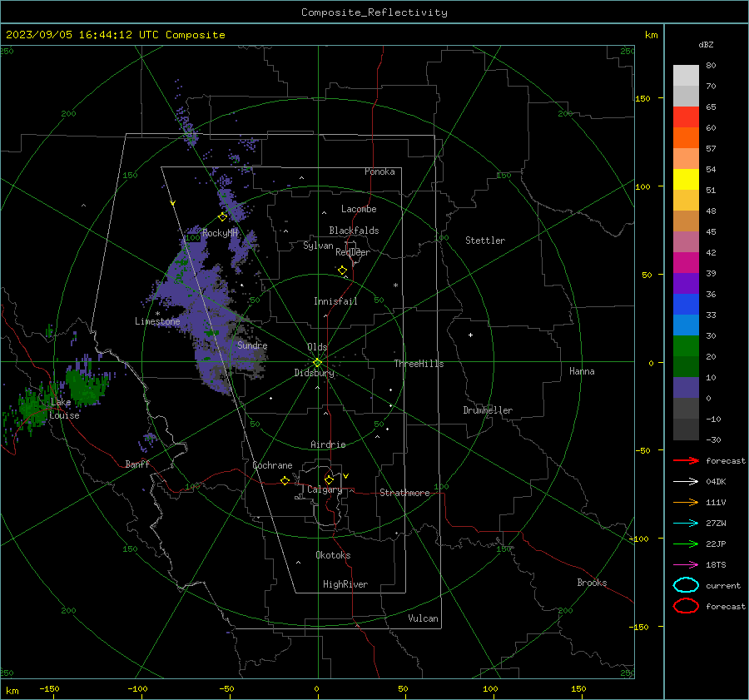Image resolution: width=749 pixels, height=700 pixels.
Task: Click the dBZ legend heading
Action: (x=706, y=44)
